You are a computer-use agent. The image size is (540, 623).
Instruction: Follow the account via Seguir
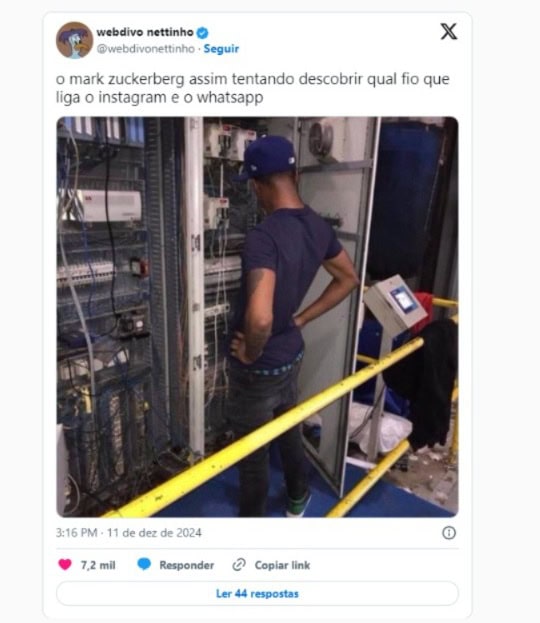click(221, 49)
